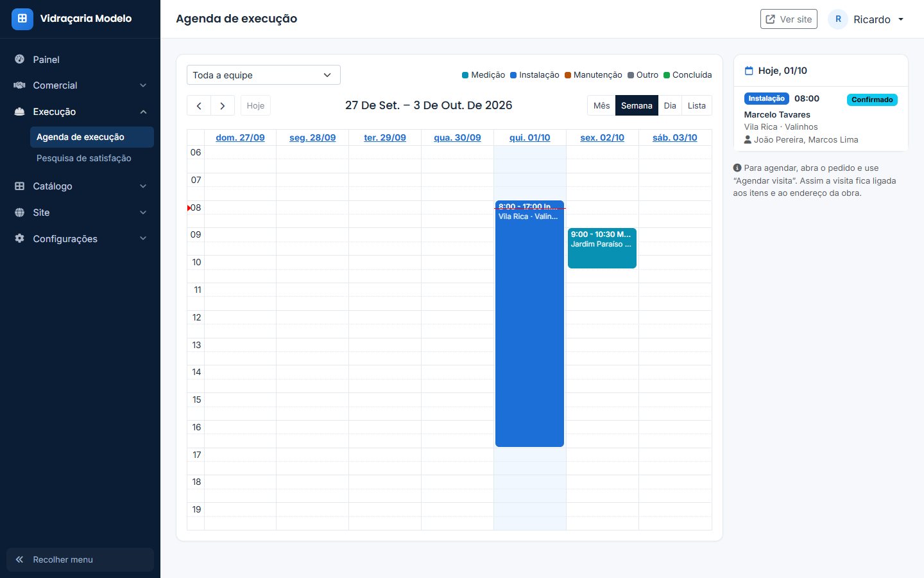Click the Ricardo avatar circle
This screenshot has height=578, width=924.
coord(838,19)
